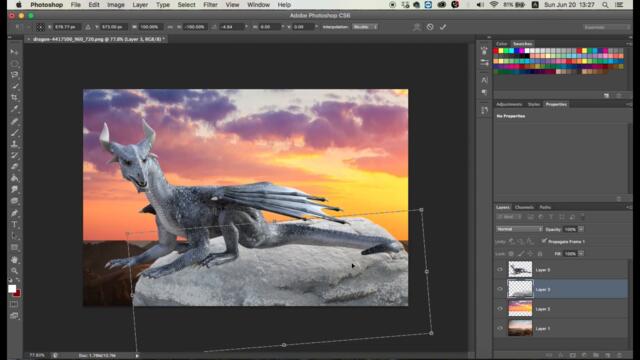This screenshot has height=360, width=640.
Task: Open the Interpolation dropdown
Action: pyautogui.click(x=365, y=27)
